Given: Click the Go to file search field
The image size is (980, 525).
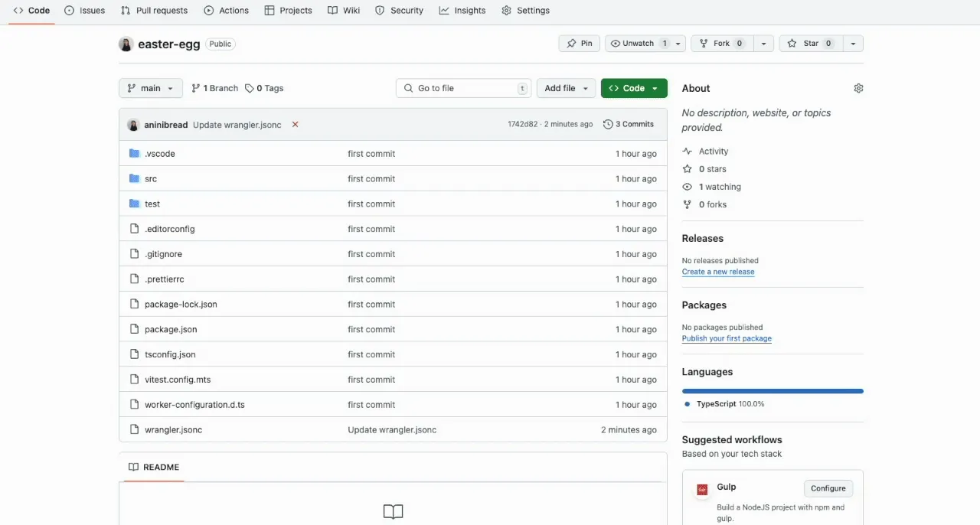Looking at the screenshot, I should [x=462, y=88].
